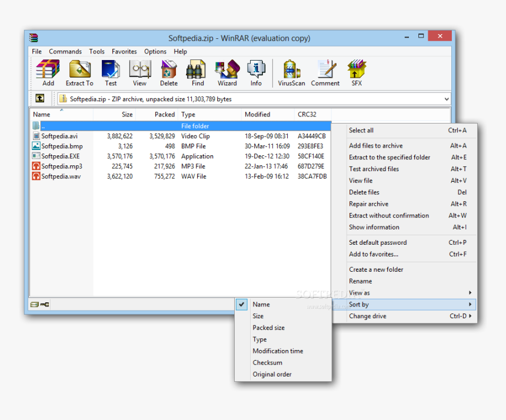Image resolution: width=506 pixels, height=420 pixels.
Task: Select all files via context menu
Action: (361, 130)
